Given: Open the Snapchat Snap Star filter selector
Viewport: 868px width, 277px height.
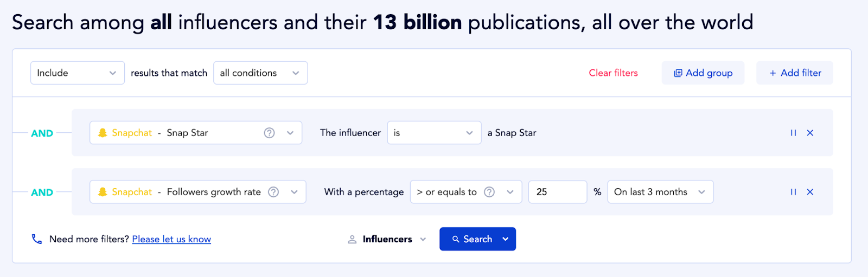Looking at the screenshot, I should (195, 133).
